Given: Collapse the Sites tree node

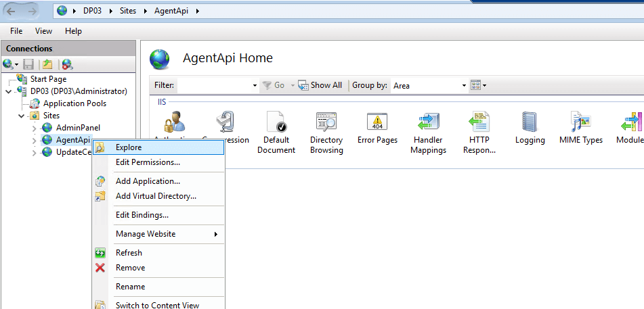Looking at the screenshot, I should click(22, 116).
